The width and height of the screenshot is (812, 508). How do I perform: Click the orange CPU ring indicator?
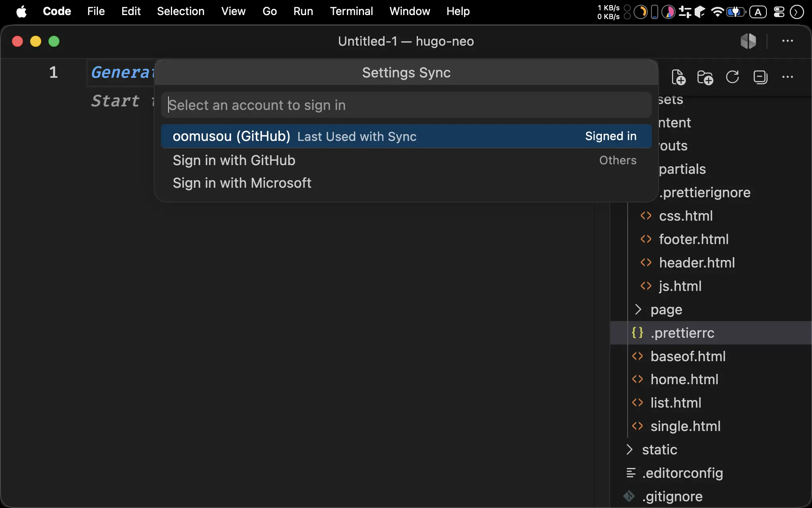tap(640, 12)
